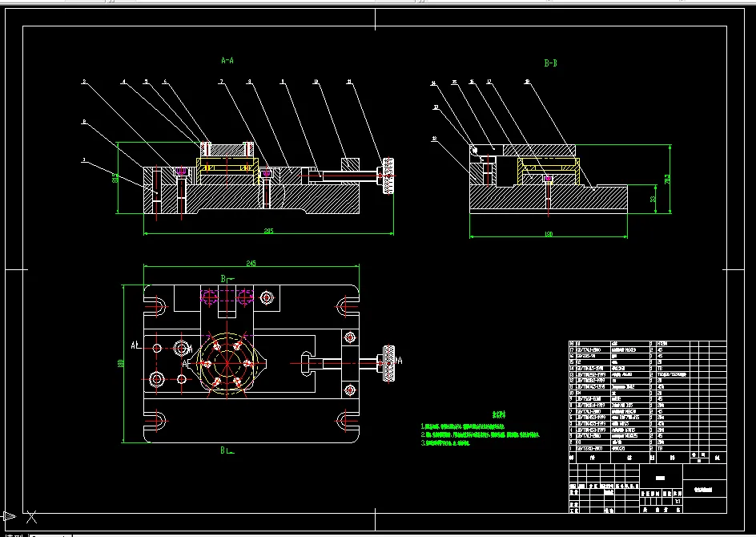Click the "1:1" scale cell in title block

[x=678, y=501]
